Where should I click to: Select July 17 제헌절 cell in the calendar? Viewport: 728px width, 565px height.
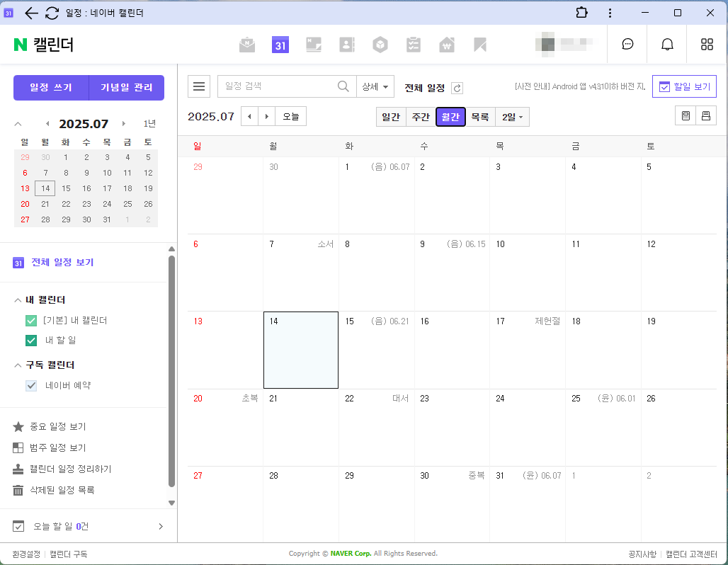tap(528, 350)
